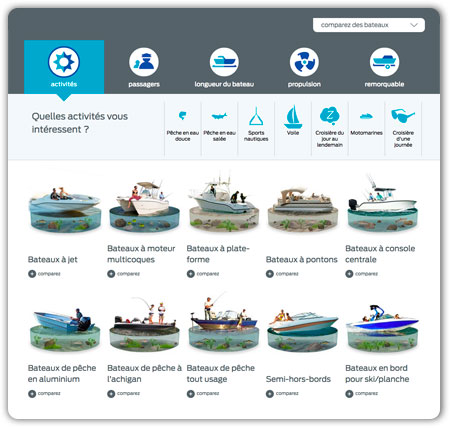This screenshot has height=428, width=450.
Task: Open 'Bateaux à moteur multicoques' boat image
Action: point(144,207)
